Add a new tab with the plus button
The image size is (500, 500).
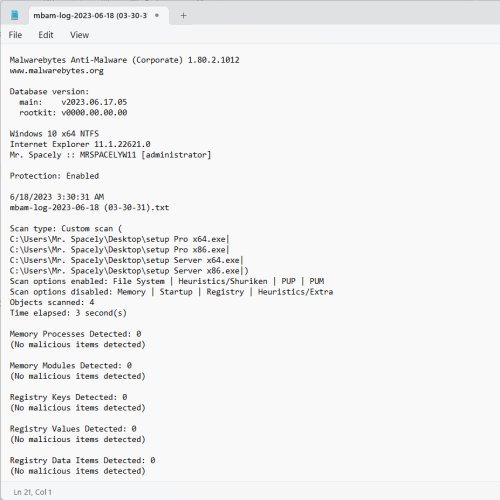pyautogui.click(x=183, y=15)
